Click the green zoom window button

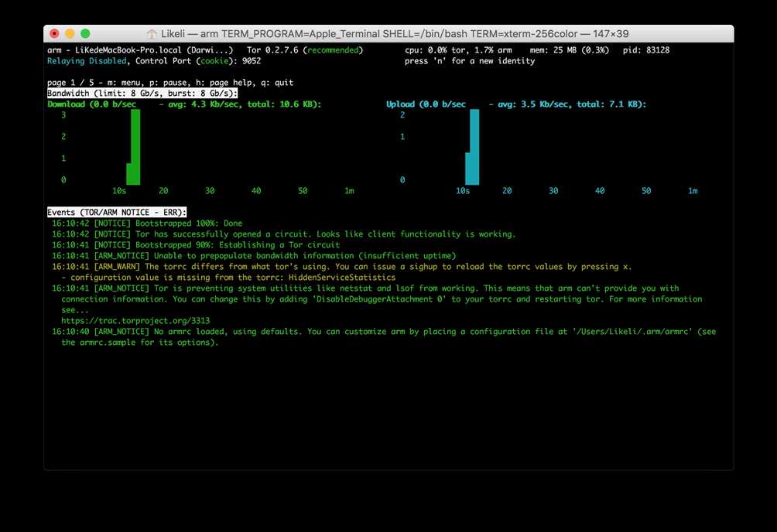point(85,34)
